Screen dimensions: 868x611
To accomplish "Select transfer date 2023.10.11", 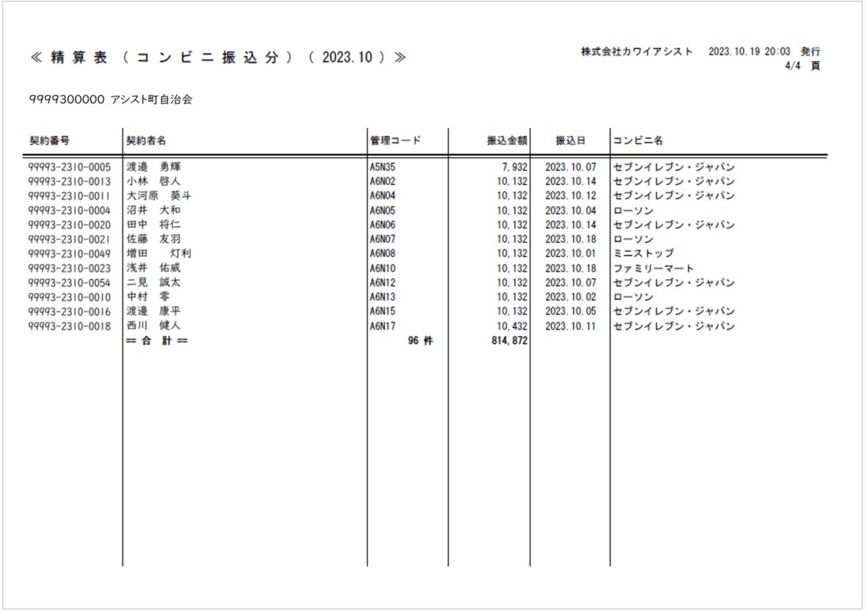I will point(570,326).
